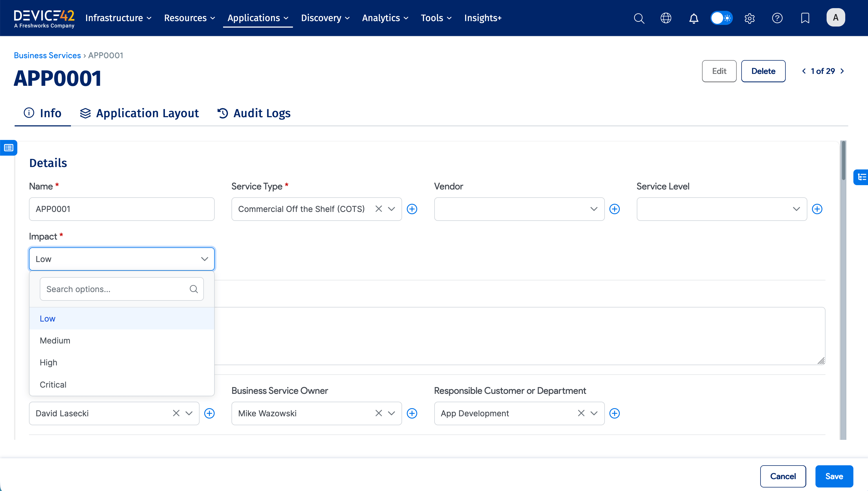Open the settings gear icon
Image resolution: width=868 pixels, height=491 pixels.
[x=749, y=18]
